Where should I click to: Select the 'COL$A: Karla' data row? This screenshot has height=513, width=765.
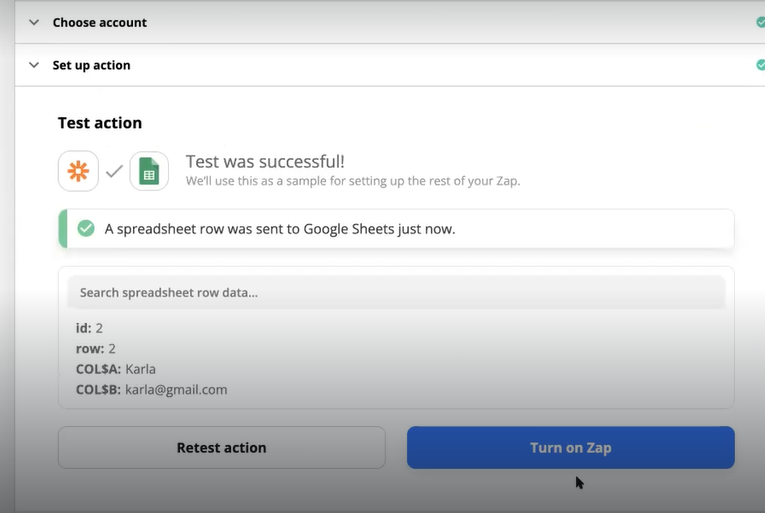click(116, 369)
